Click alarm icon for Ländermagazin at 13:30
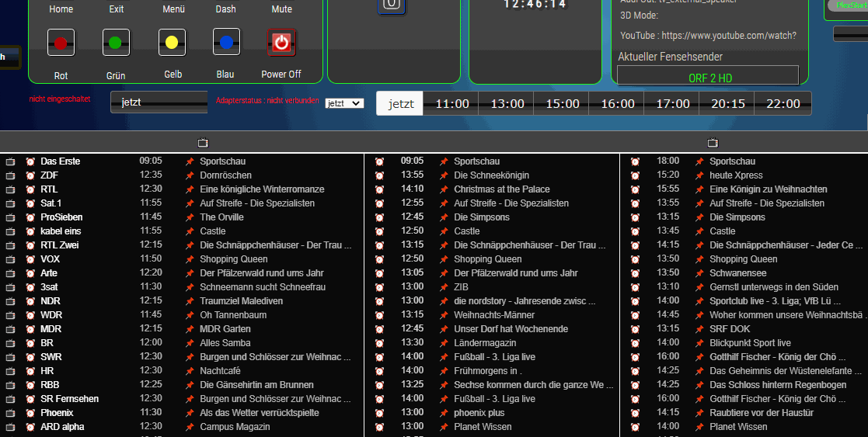The width and height of the screenshot is (868, 437). [379, 343]
